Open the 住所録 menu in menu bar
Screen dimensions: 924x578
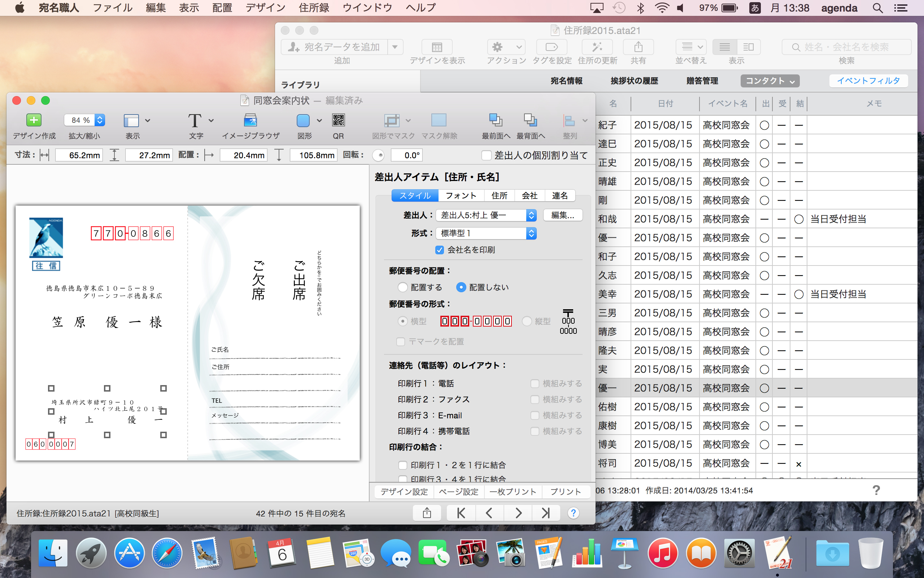click(314, 8)
